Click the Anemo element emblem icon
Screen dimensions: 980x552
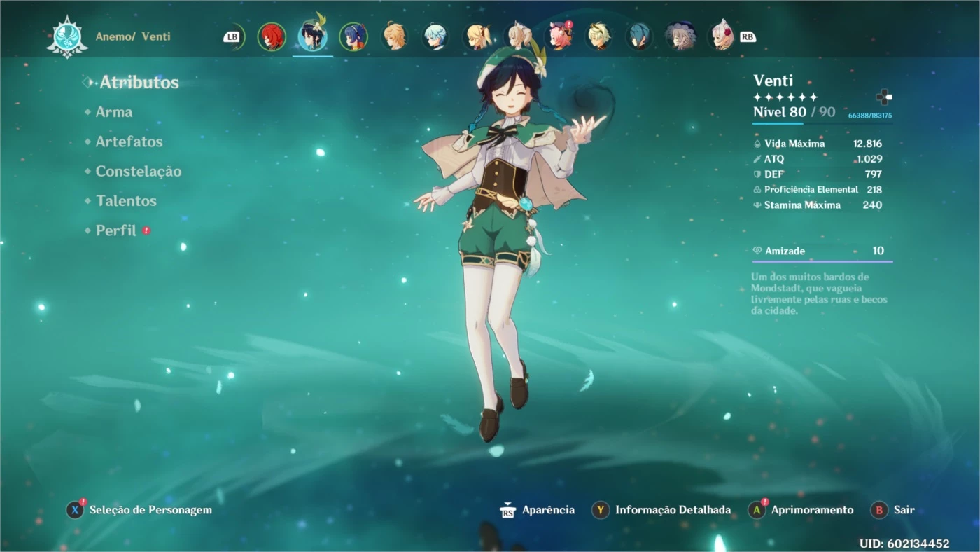click(x=67, y=36)
